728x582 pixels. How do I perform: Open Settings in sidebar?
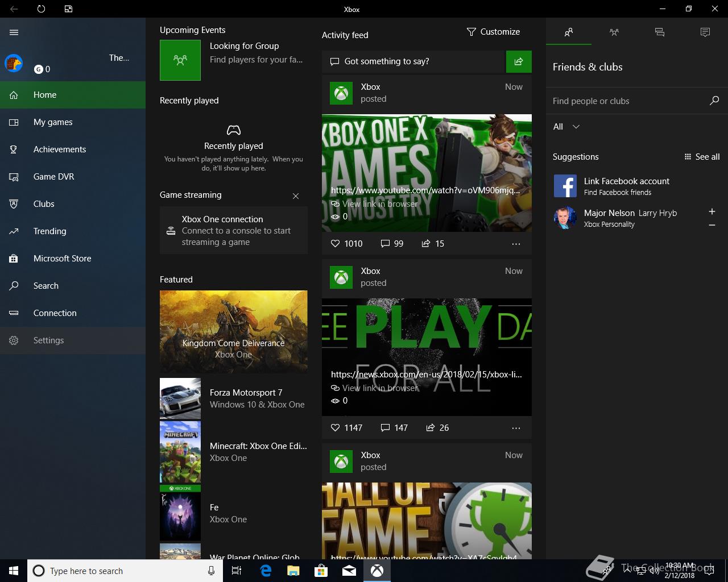pos(73,340)
